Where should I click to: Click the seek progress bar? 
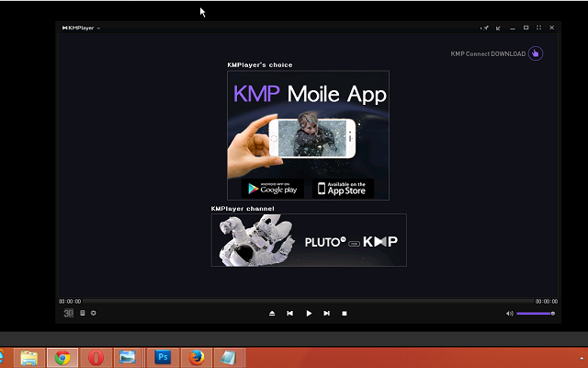pos(308,301)
